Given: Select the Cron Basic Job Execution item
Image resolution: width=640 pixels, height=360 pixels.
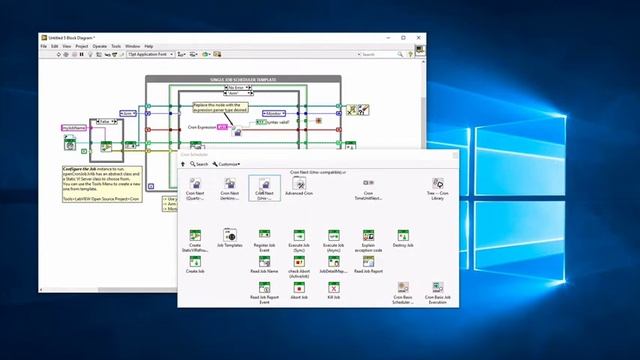Looking at the screenshot, I should click(x=438, y=293).
